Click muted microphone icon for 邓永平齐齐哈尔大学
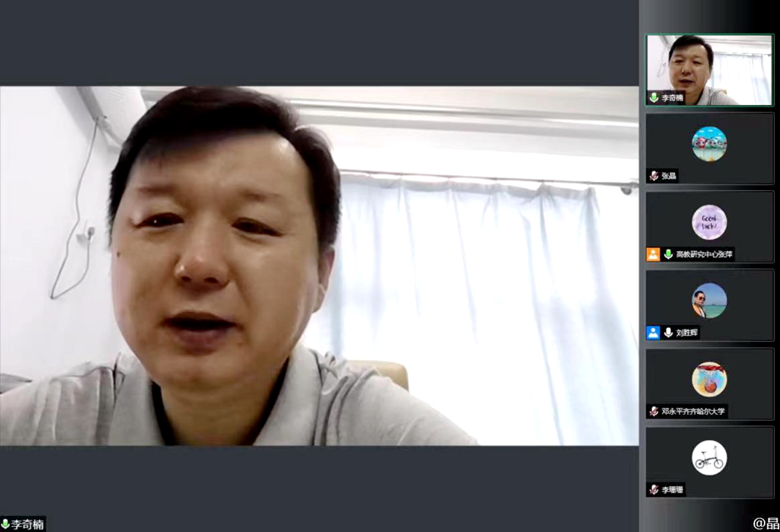 (x=654, y=411)
